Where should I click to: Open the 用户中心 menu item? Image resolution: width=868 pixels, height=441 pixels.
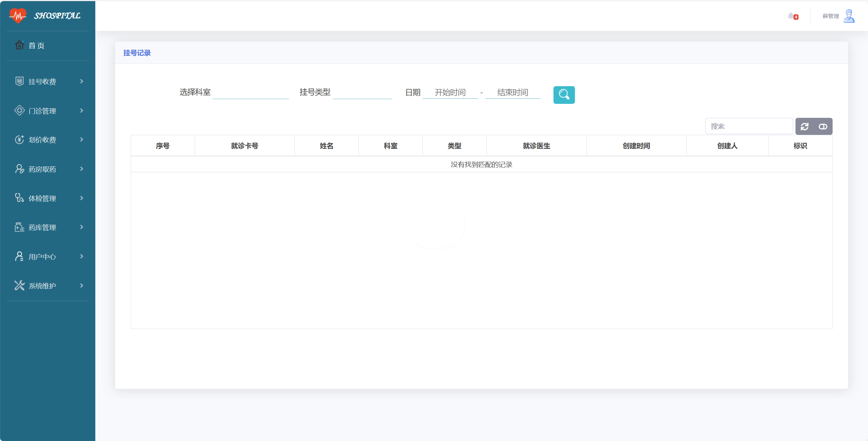tap(42, 256)
